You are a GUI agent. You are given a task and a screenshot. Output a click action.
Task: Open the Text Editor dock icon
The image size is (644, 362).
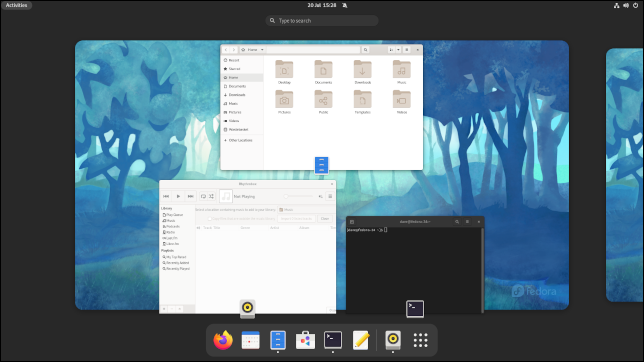click(361, 340)
